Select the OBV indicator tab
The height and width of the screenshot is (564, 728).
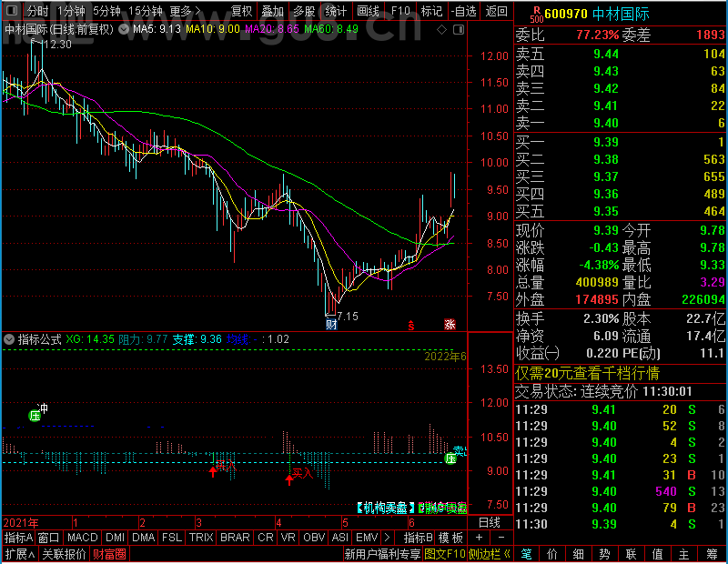(314, 538)
